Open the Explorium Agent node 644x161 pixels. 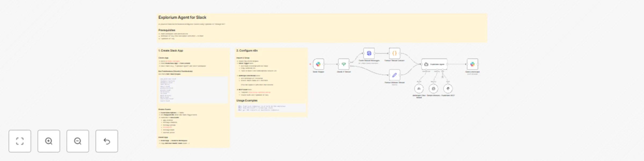click(x=434, y=64)
